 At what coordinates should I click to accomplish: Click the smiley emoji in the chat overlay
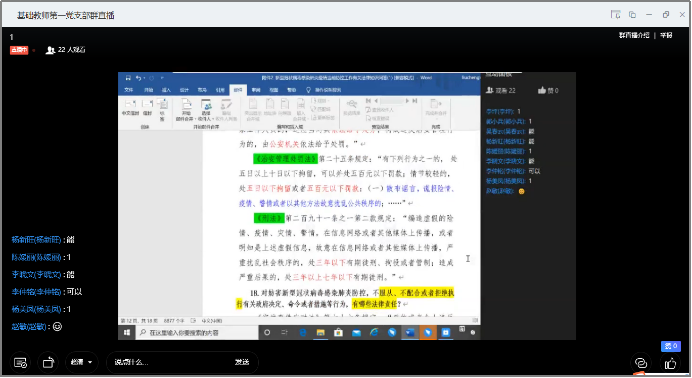tap(57, 326)
